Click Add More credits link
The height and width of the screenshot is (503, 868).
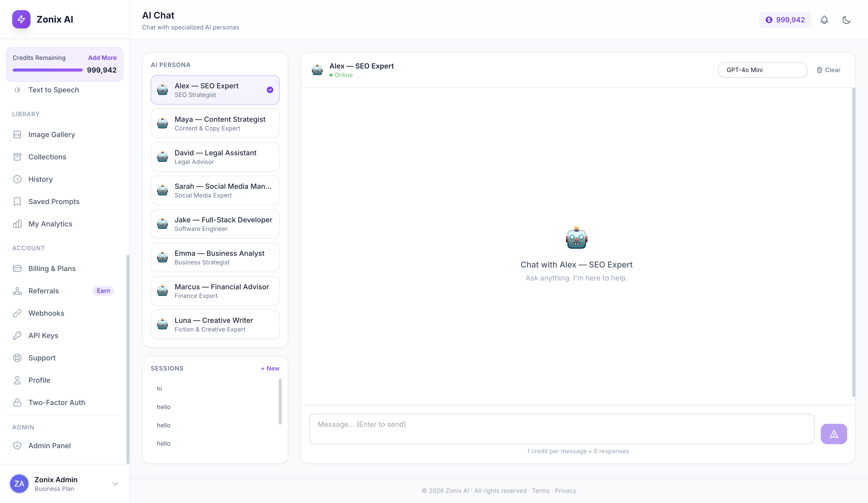(x=102, y=58)
